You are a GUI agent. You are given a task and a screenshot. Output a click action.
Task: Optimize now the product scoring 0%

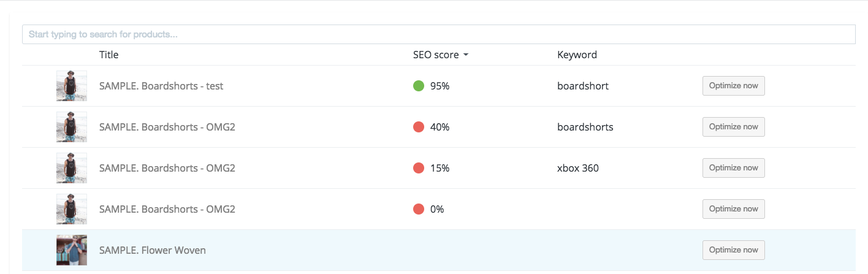pyautogui.click(x=733, y=209)
